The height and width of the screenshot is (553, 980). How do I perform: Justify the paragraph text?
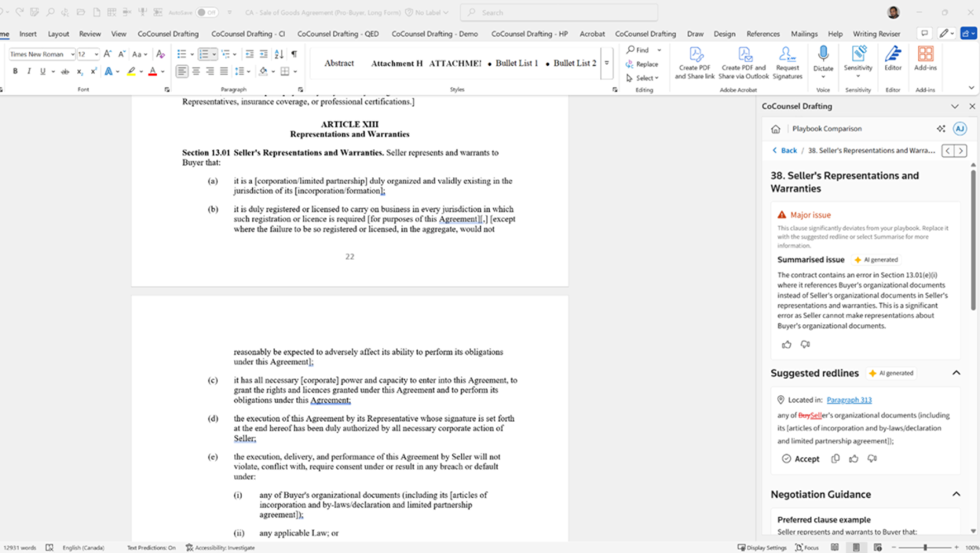coord(224,71)
